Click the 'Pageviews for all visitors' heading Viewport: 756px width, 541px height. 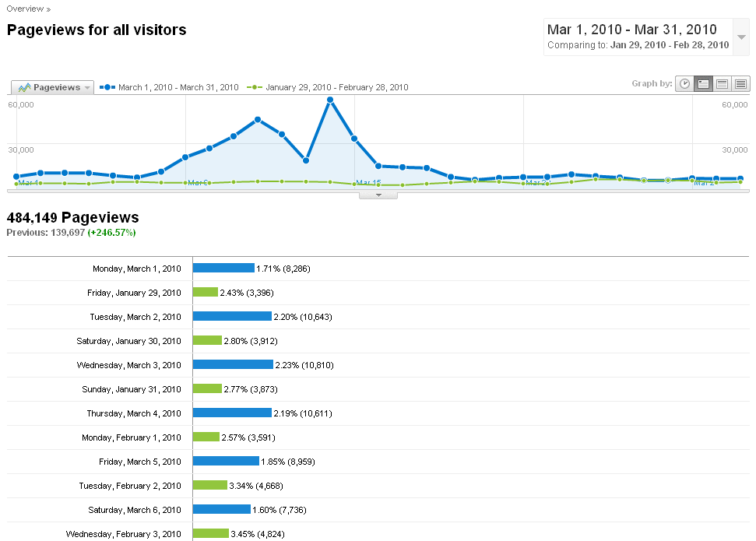97,30
